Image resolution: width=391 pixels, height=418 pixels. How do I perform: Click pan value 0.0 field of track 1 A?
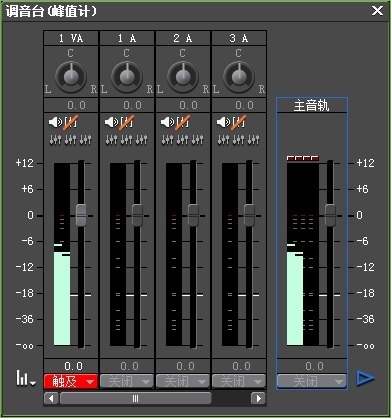point(127,105)
